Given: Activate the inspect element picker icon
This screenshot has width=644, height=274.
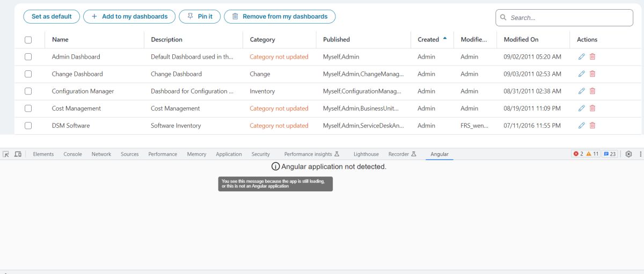Looking at the screenshot, I should coord(6,154).
